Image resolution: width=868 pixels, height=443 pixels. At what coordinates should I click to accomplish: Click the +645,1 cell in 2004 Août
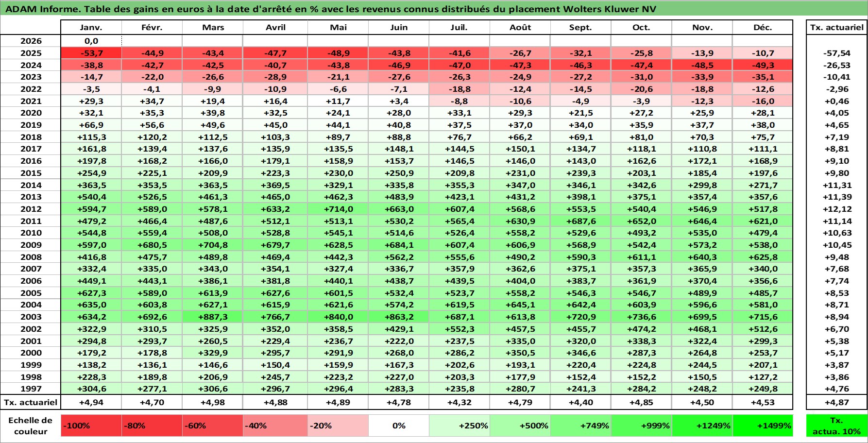[x=520, y=305]
